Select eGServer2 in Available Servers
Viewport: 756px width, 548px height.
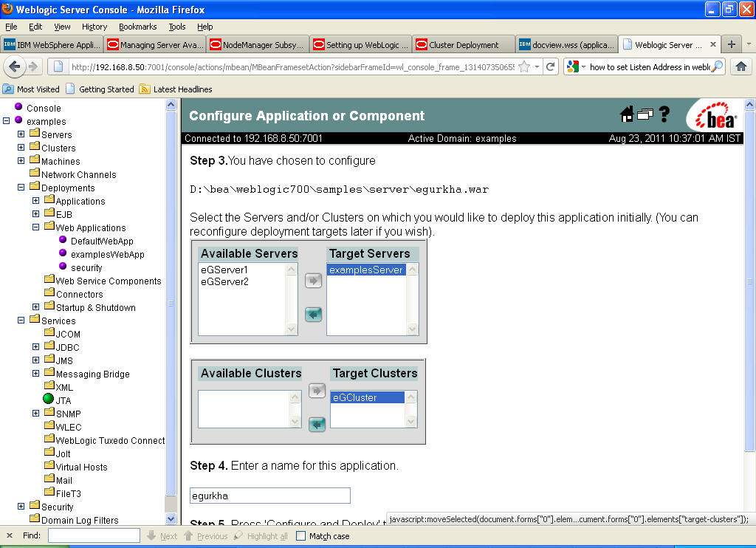click(x=224, y=281)
